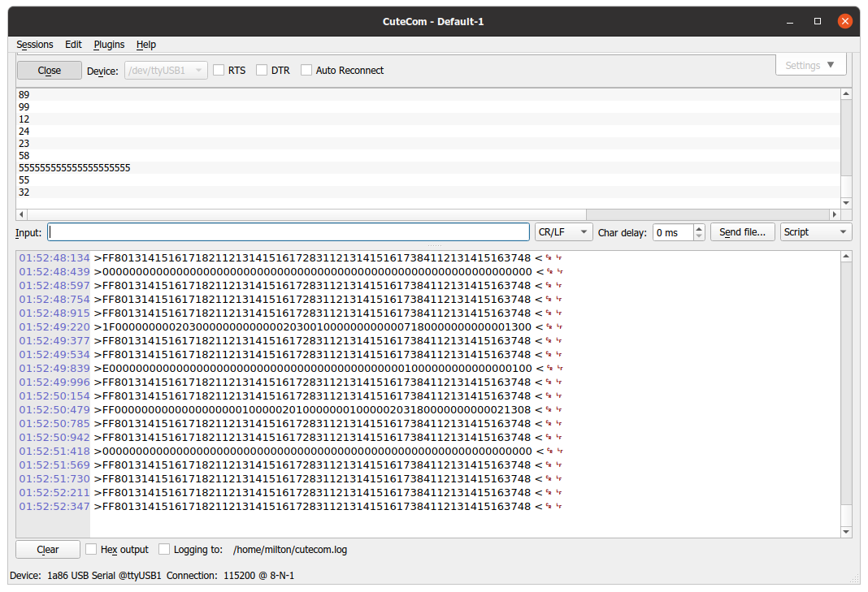Minimize the CuteCom window

pyautogui.click(x=790, y=22)
